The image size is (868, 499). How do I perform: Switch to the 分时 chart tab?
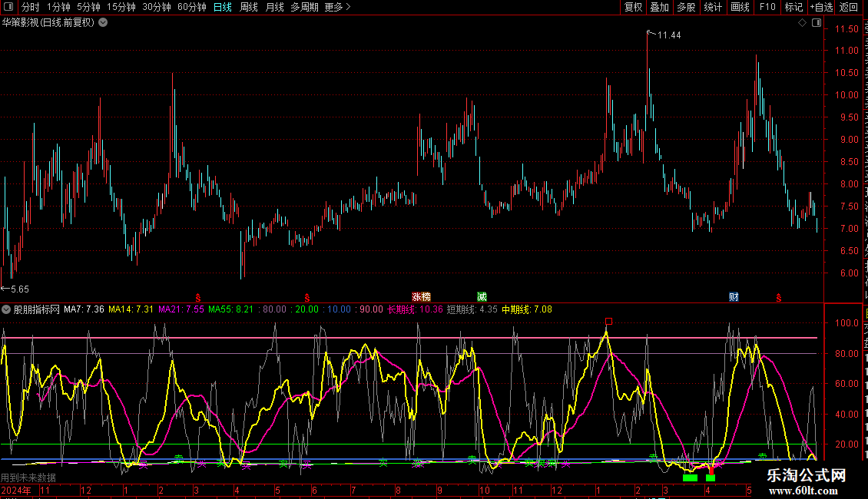[31, 7]
